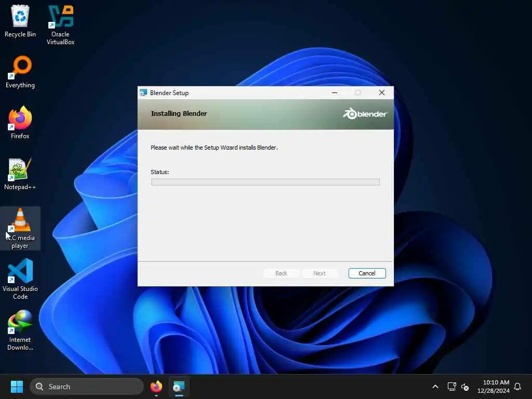Select the Internet Download Manager desktop shortcut
Image resolution: width=532 pixels, height=399 pixels.
(20, 330)
